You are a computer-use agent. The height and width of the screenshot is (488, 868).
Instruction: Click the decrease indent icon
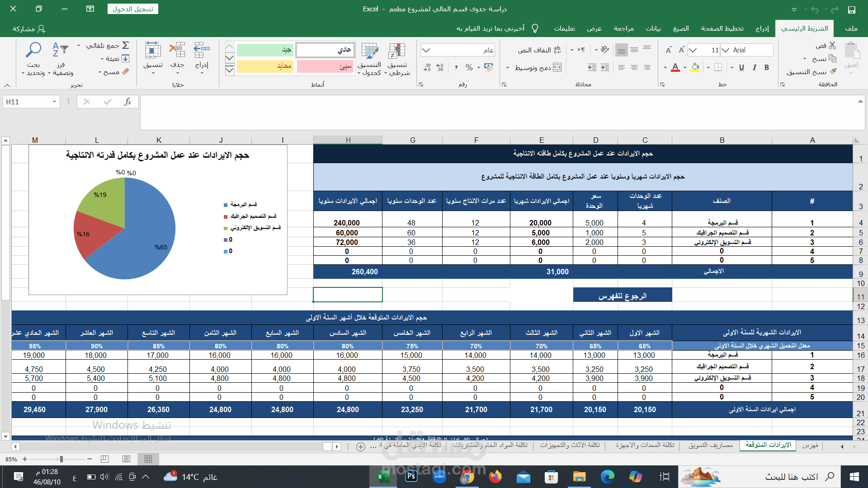tap(592, 67)
